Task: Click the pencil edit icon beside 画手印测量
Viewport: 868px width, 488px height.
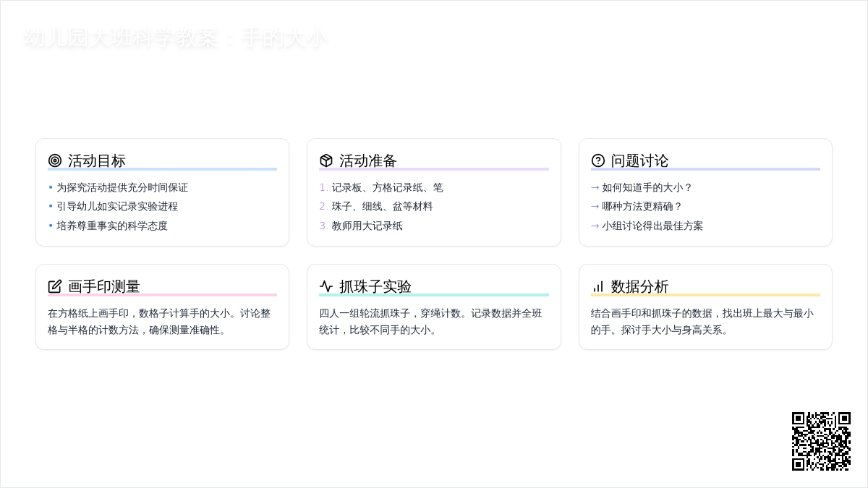Action: coord(55,286)
